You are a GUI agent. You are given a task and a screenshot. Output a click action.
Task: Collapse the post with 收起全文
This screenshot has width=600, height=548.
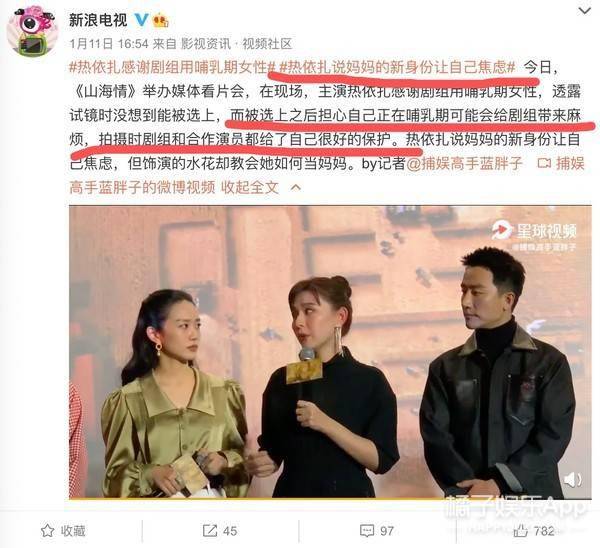(250, 188)
